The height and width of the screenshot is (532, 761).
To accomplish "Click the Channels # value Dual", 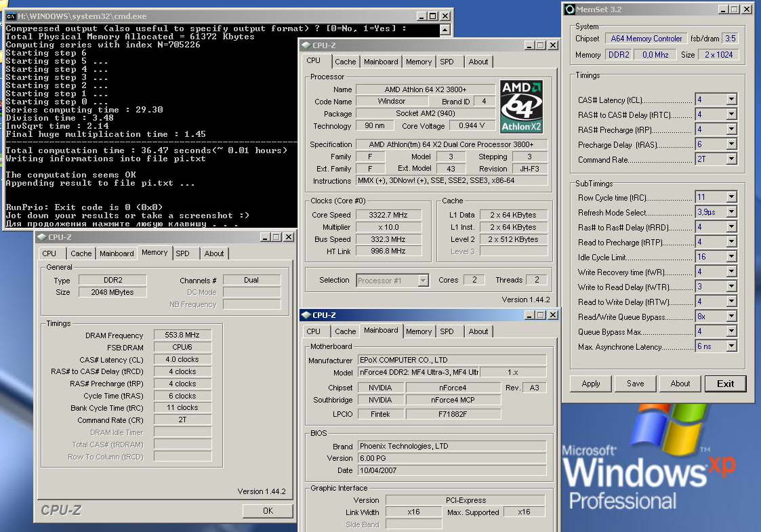I will pos(251,280).
